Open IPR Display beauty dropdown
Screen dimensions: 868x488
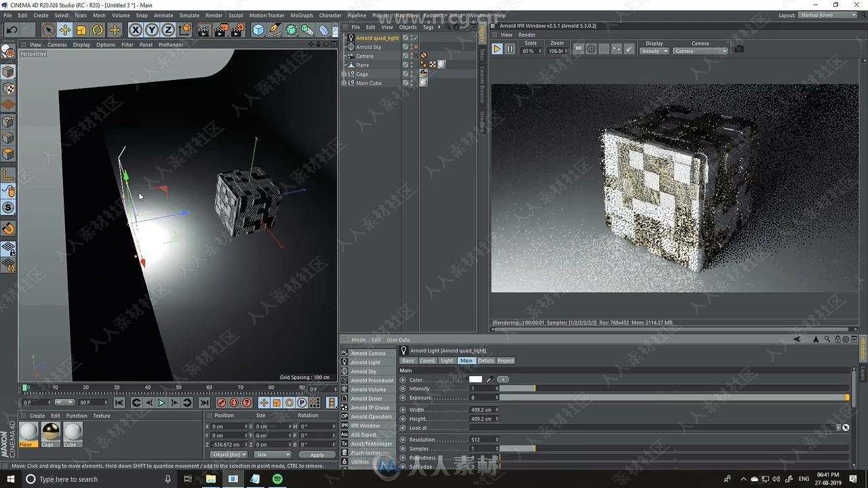pyautogui.click(x=654, y=51)
